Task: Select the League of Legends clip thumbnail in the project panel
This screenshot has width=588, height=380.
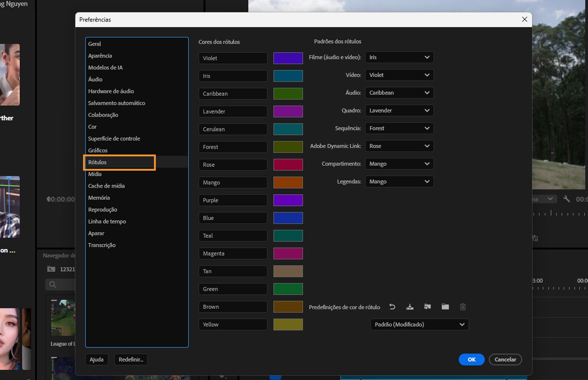Action: point(63,318)
